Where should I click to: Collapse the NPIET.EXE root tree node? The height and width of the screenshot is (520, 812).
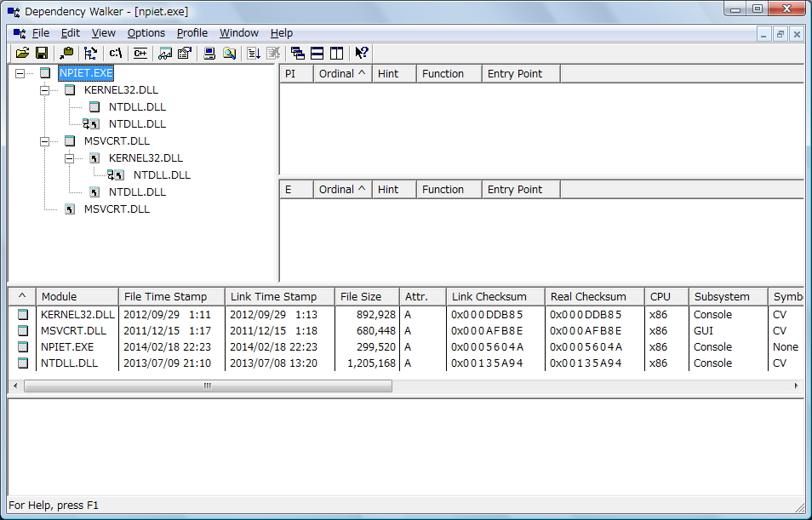(x=20, y=73)
